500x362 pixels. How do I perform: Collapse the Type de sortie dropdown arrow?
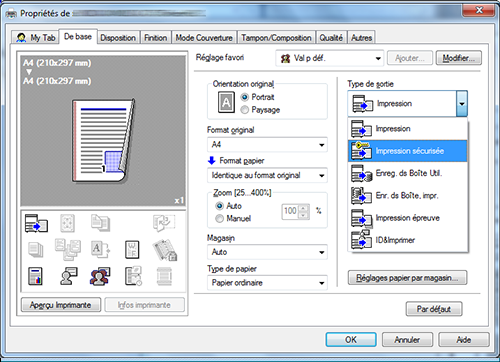[x=462, y=104]
